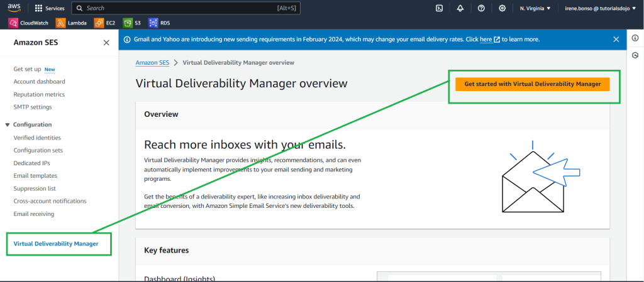Open Dedicated IPs page
The width and height of the screenshot is (644, 282).
pos(31,163)
